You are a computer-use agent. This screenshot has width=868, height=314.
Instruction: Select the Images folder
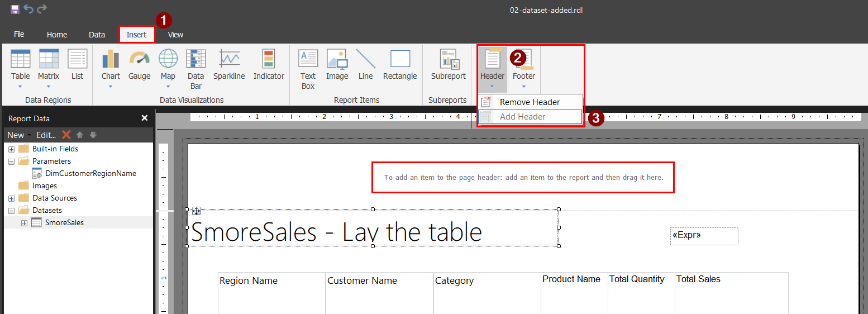pos(45,186)
